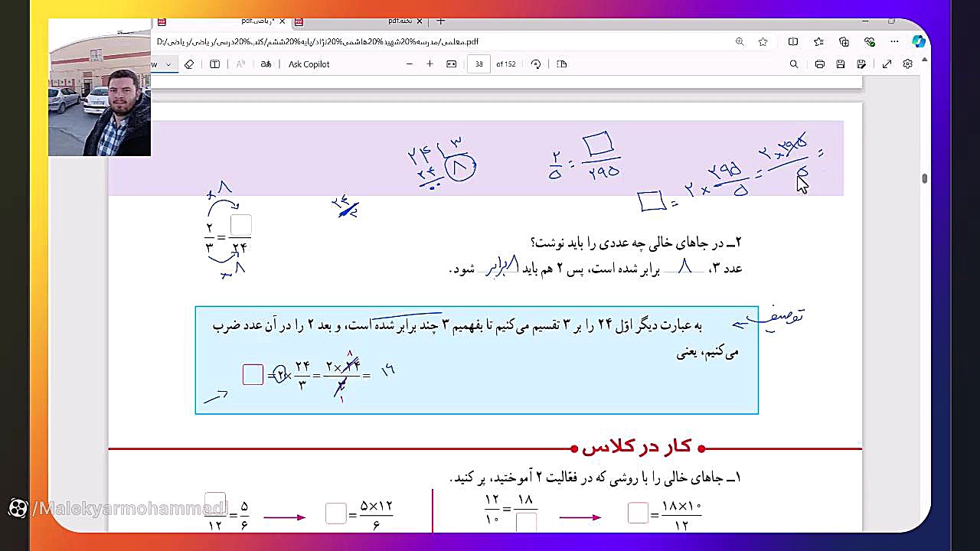Open PDF viewer settings gear

point(908,64)
